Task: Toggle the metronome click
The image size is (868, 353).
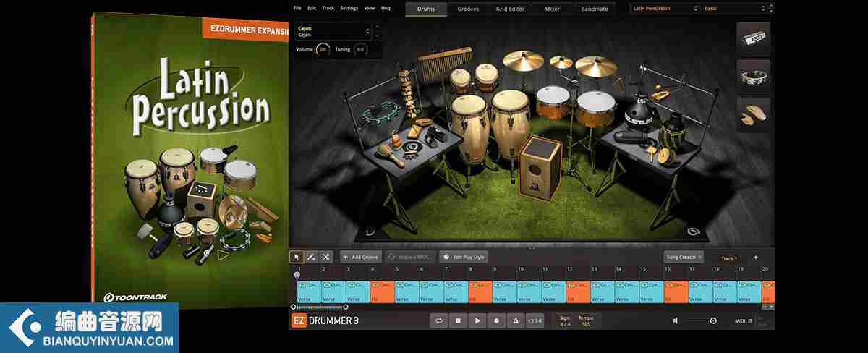Action: tap(514, 320)
